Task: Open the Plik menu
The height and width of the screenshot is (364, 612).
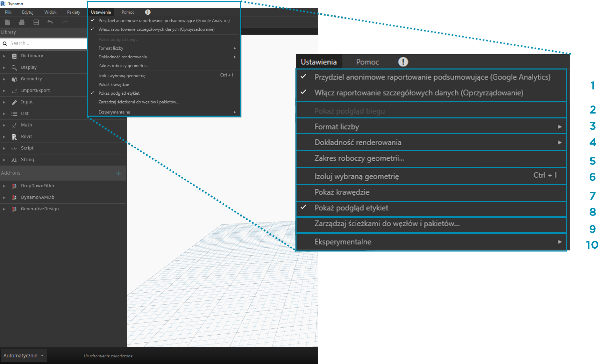Action: tap(8, 12)
